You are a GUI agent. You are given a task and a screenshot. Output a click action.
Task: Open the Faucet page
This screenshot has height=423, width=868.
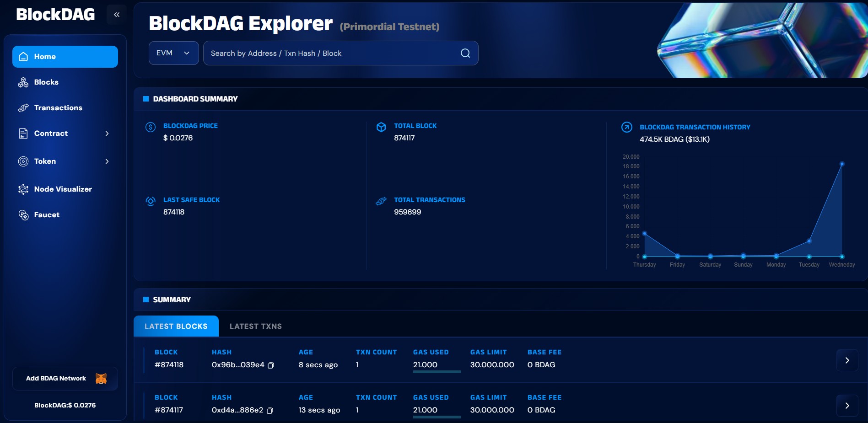[x=47, y=215]
